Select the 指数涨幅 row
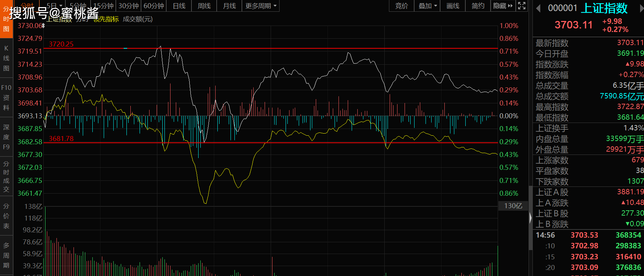This screenshot has width=644, height=276. click(x=589, y=75)
